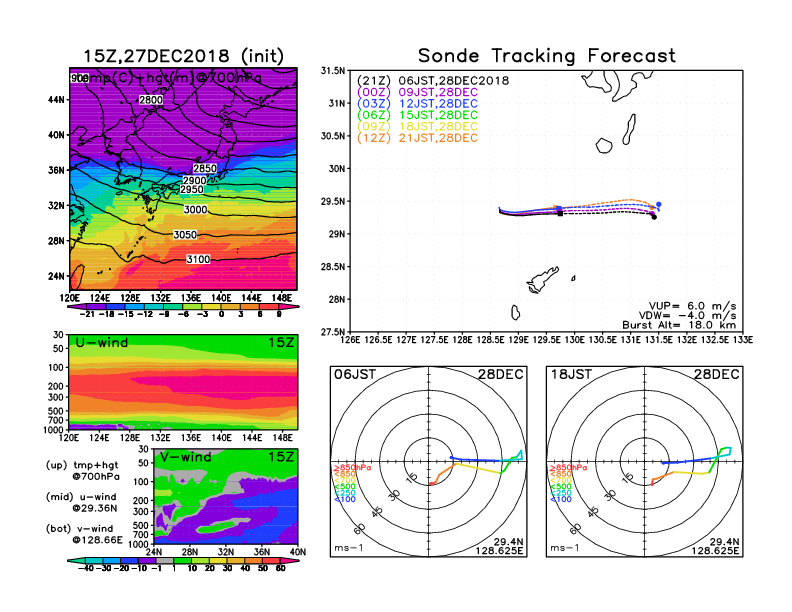
Task: Select the green "(06Z) 15JST,28DEC" legend entry
Action: click(x=417, y=115)
